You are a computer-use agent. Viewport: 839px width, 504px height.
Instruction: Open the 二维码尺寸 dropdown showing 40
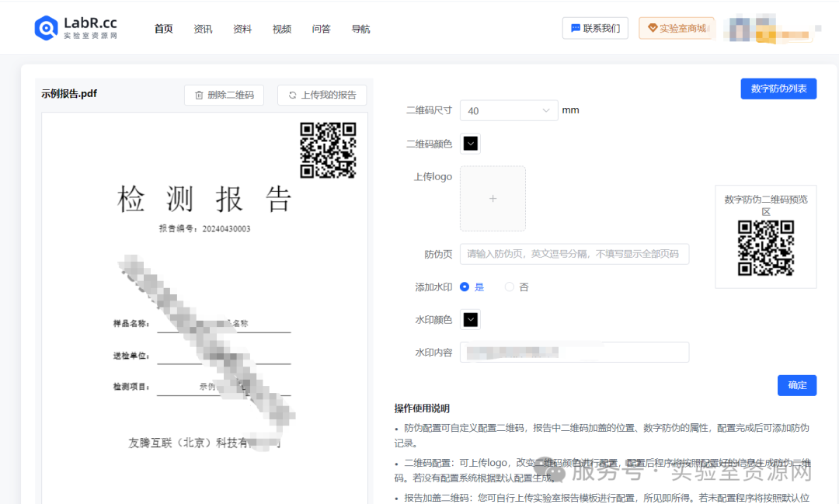click(x=509, y=111)
